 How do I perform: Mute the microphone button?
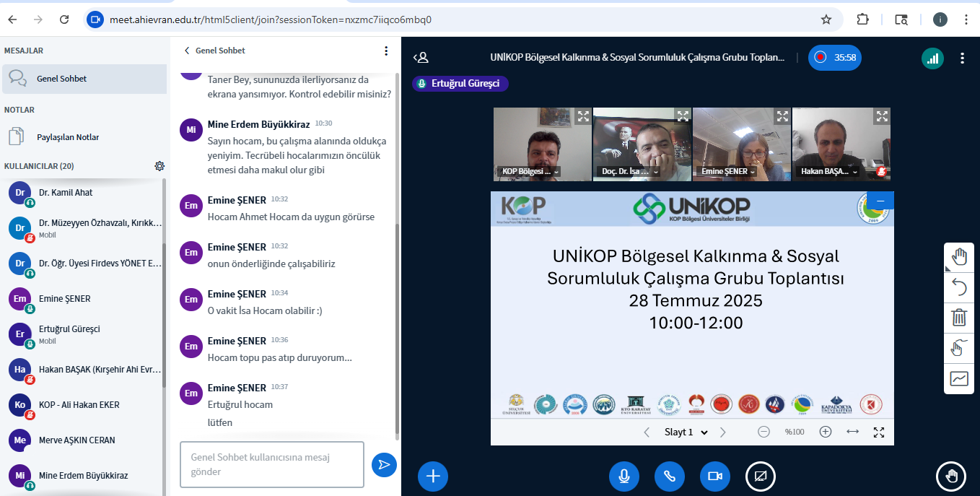[624, 477]
